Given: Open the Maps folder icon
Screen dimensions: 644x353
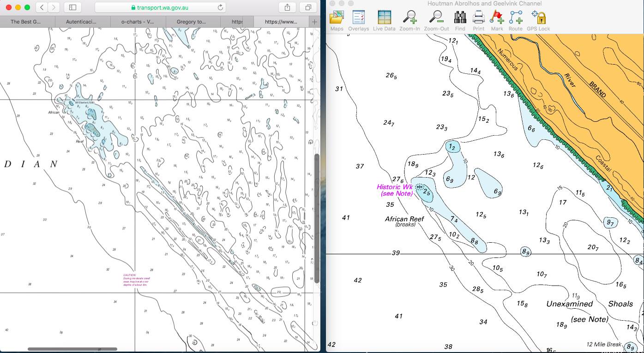Looking at the screenshot, I should (x=337, y=18).
